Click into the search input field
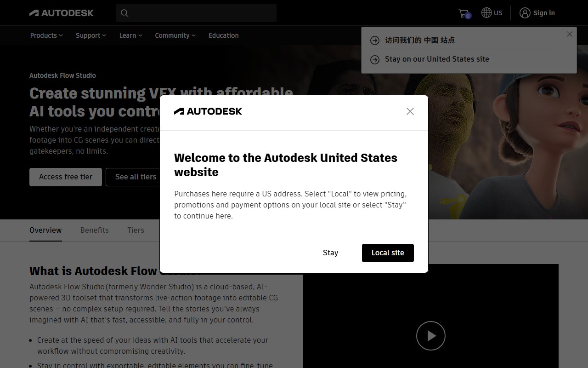588x368 pixels. click(x=202, y=13)
